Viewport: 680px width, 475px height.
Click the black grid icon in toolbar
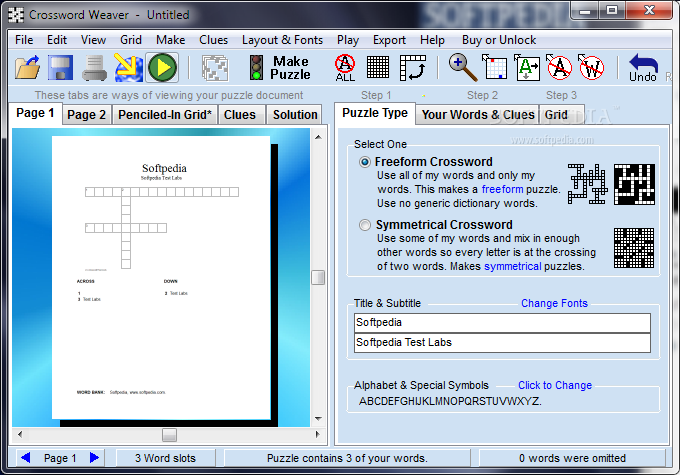[x=378, y=67]
